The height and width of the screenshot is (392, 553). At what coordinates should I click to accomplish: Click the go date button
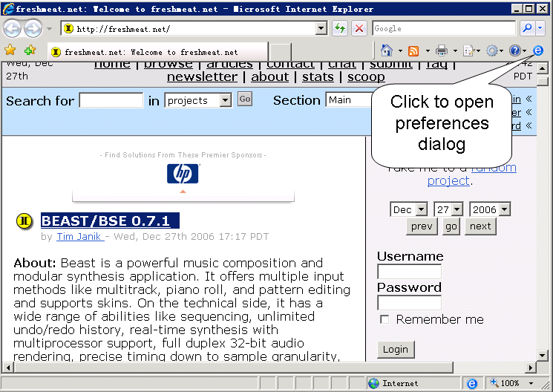[451, 226]
